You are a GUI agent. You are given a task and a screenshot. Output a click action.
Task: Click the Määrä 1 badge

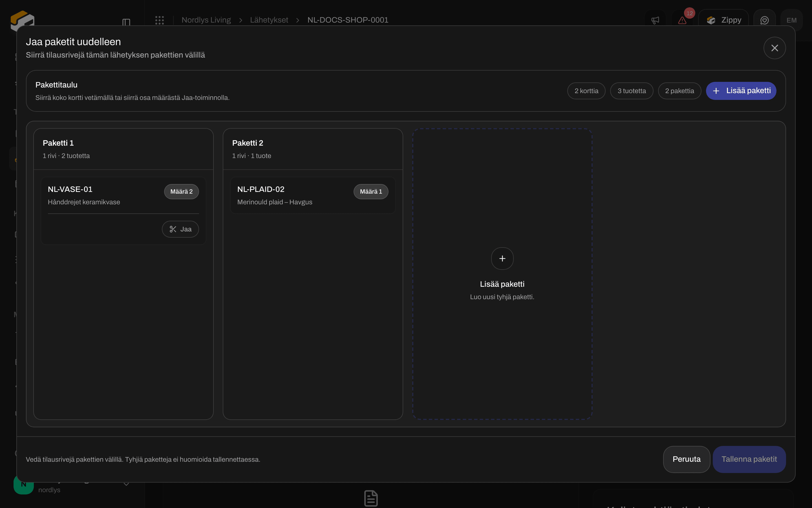(x=371, y=192)
